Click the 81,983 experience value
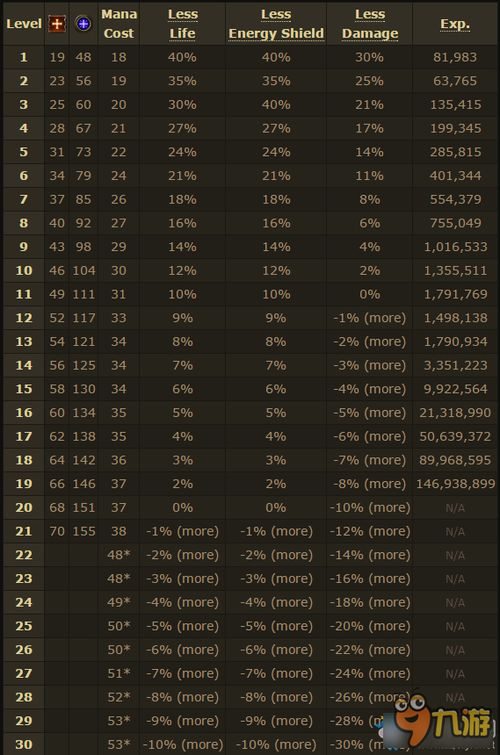This screenshot has width=500, height=755. point(455,57)
